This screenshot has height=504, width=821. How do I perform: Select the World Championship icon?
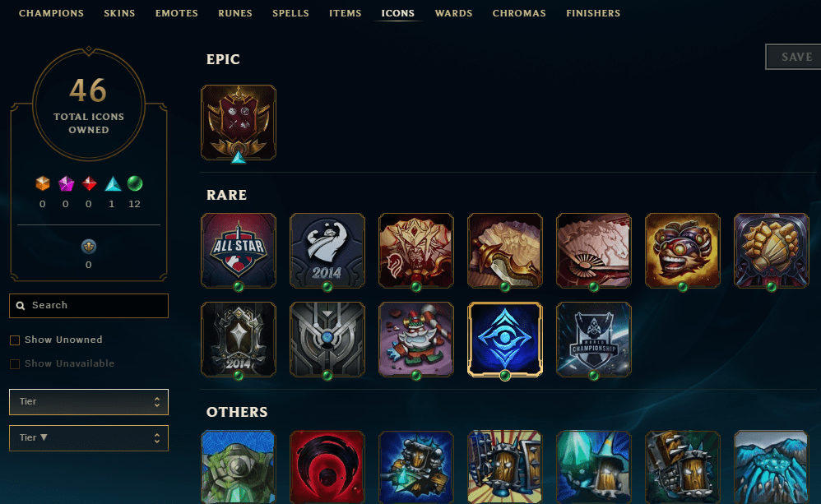point(594,340)
